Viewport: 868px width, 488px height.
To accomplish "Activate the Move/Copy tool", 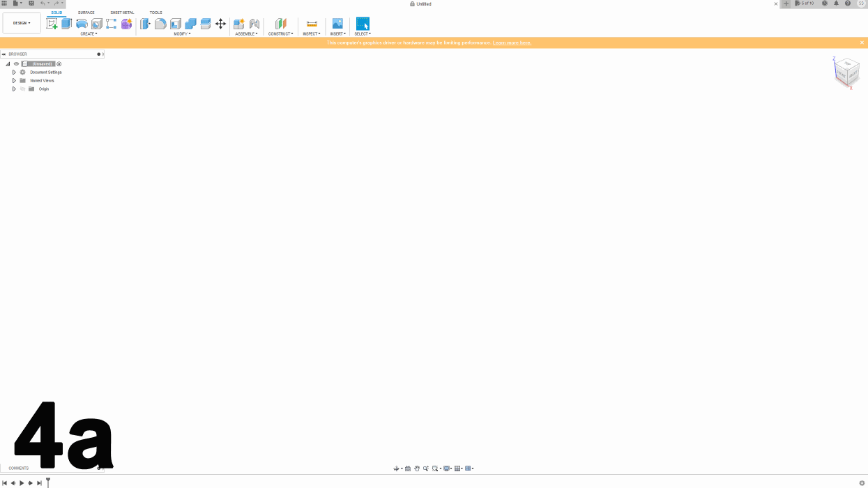I will click(221, 23).
